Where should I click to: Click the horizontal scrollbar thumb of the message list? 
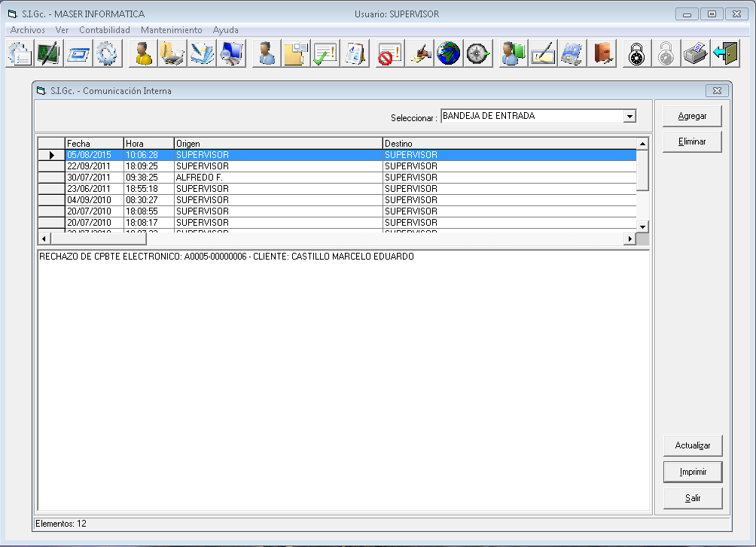click(99, 239)
